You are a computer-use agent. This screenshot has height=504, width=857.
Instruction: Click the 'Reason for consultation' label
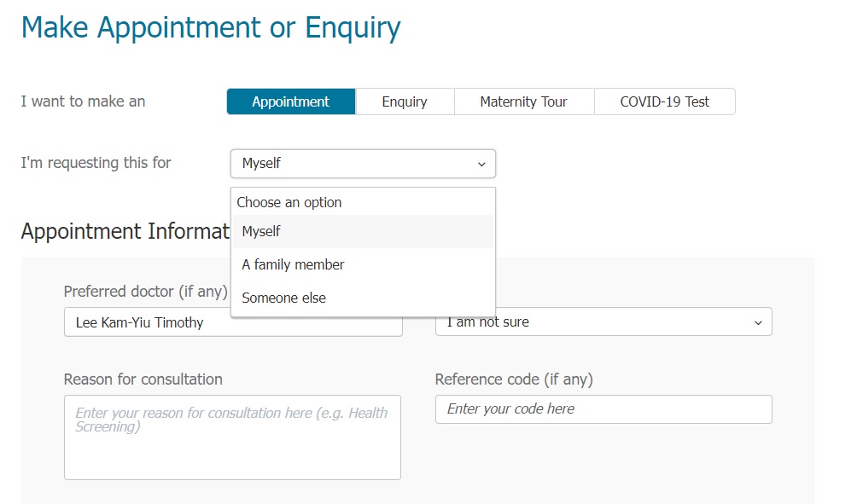click(143, 379)
